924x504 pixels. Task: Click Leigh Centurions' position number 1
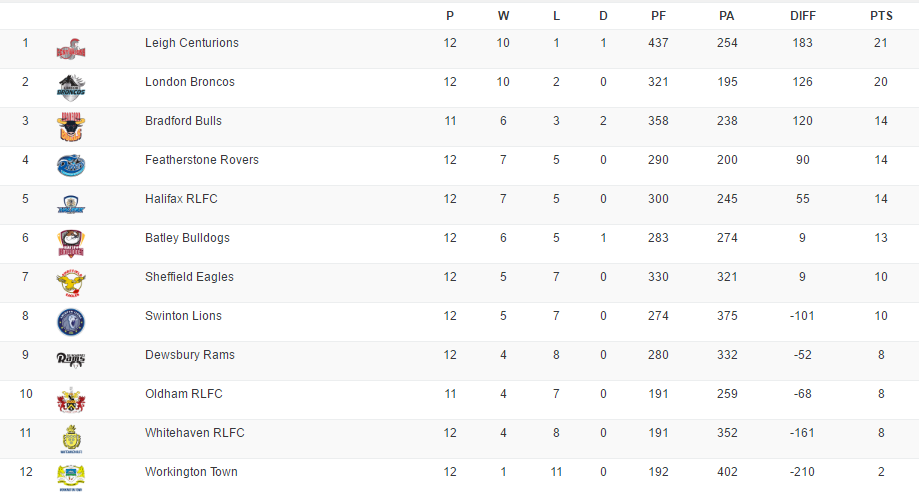pyautogui.click(x=26, y=43)
